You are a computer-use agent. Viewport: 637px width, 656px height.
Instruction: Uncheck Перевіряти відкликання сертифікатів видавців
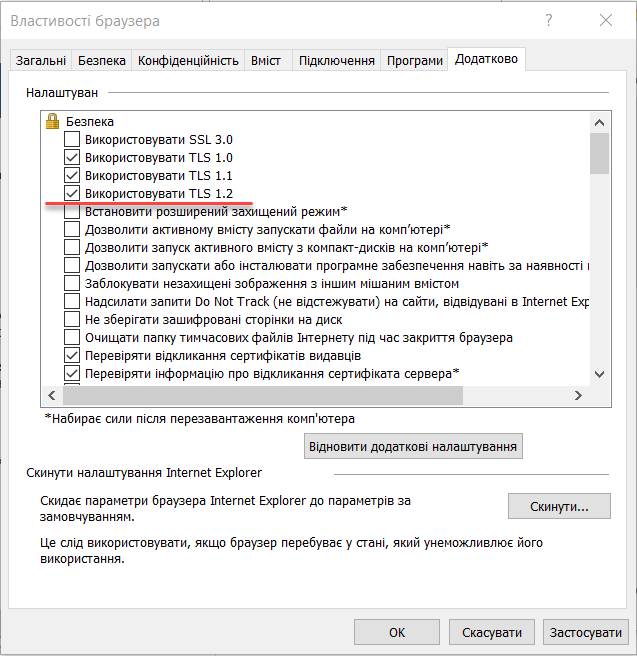(72, 355)
